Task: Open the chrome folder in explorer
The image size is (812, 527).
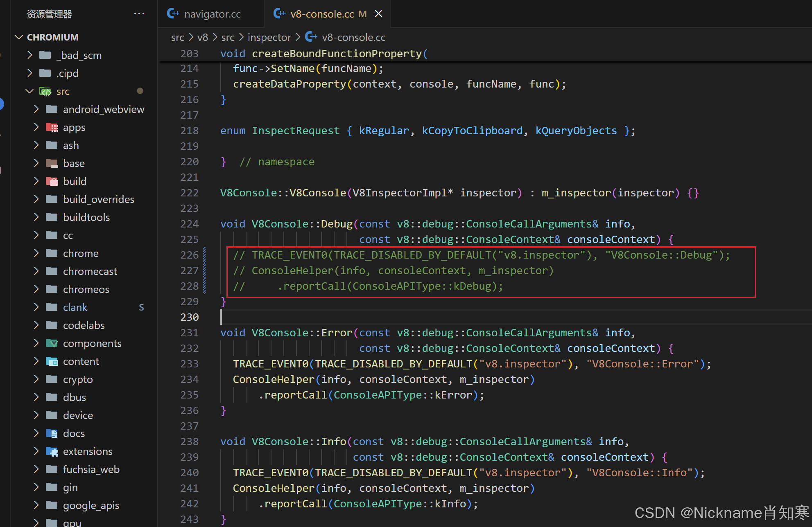Action: [x=81, y=253]
